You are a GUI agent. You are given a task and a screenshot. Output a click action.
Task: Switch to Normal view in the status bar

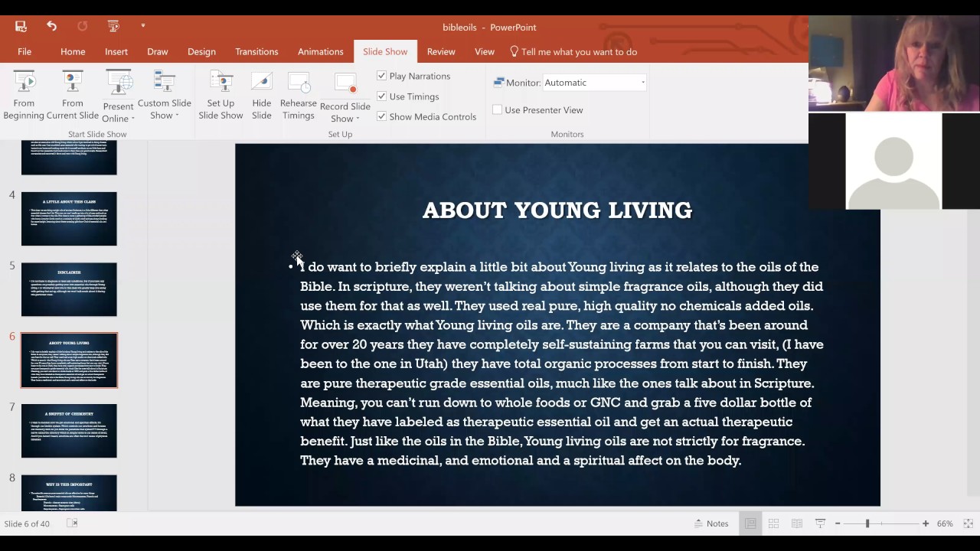[x=750, y=523]
